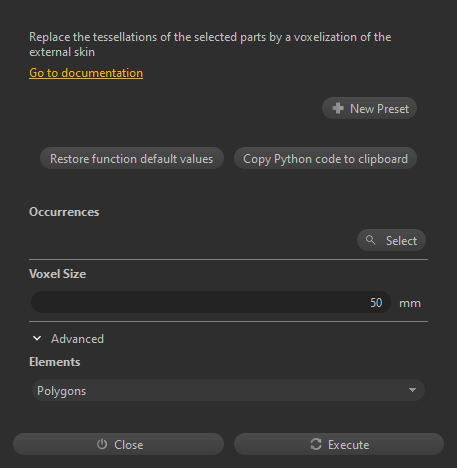Click the plus icon on New Preset
This screenshot has height=468, width=457.
coord(338,108)
